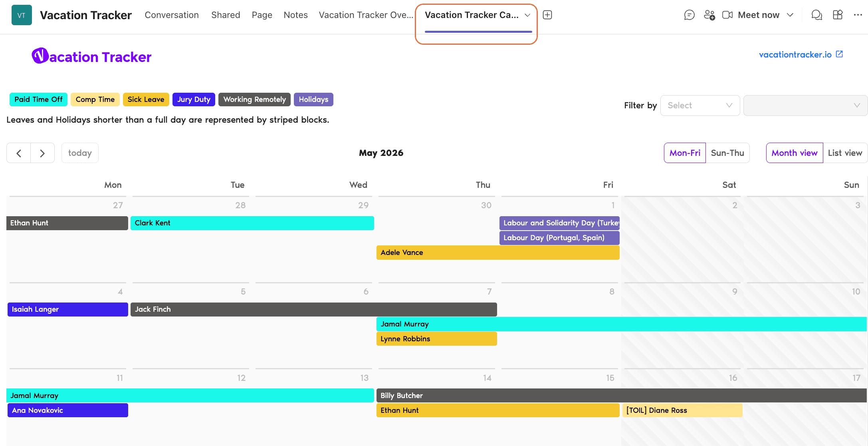The width and height of the screenshot is (868, 446).
Task: Open Ana Novakovic's Jury Duty event
Action: 68,410
